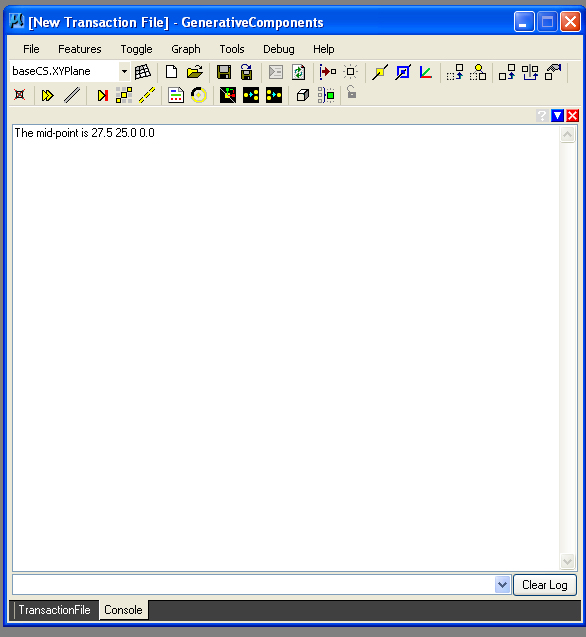Click the new blank file icon

tap(171, 72)
